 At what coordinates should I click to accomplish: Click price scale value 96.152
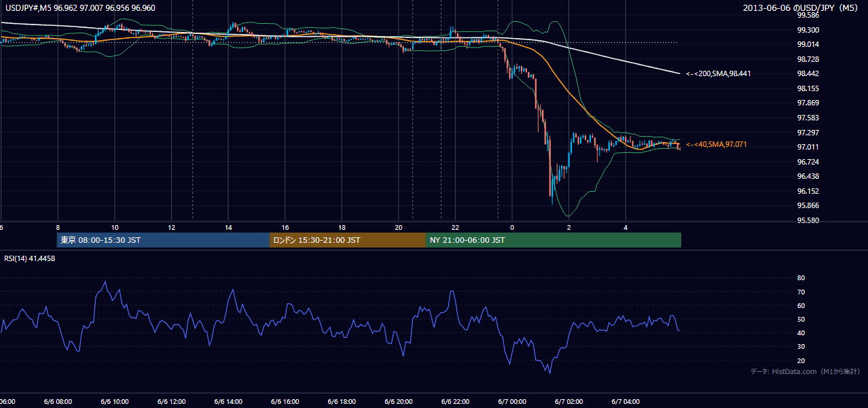click(x=808, y=191)
